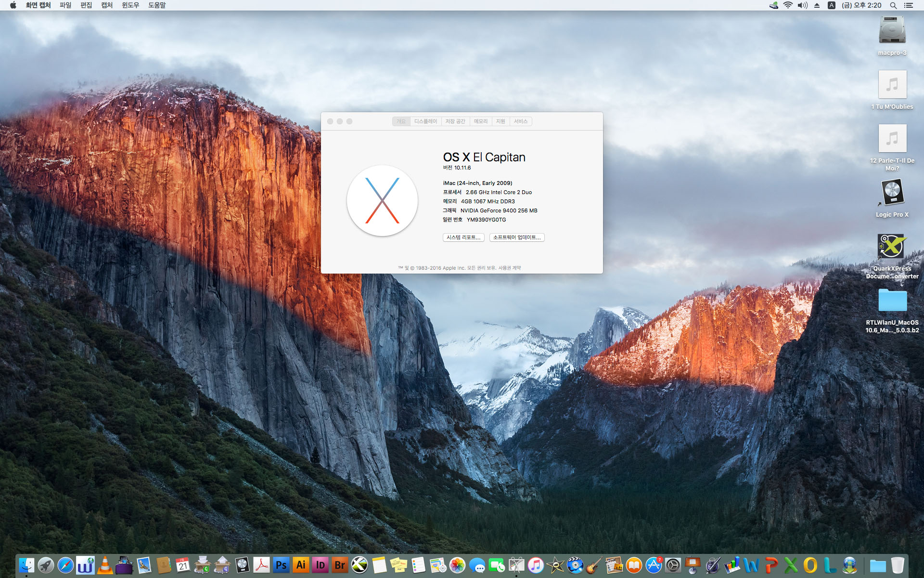Open Safari compass icon in dock
Image resolution: width=924 pixels, height=578 pixels.
click(65, 565)
